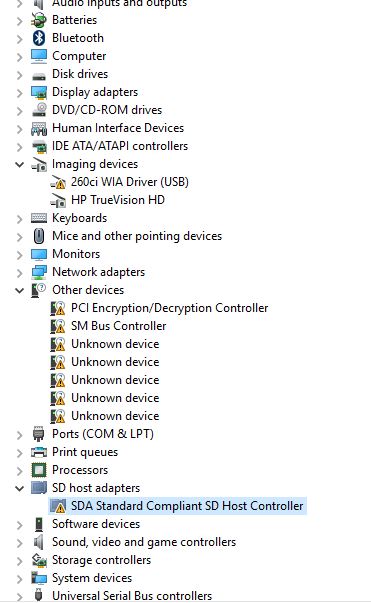
Task: Click the Mice and other pointing devices icon
Action: (x=39, y=236)
